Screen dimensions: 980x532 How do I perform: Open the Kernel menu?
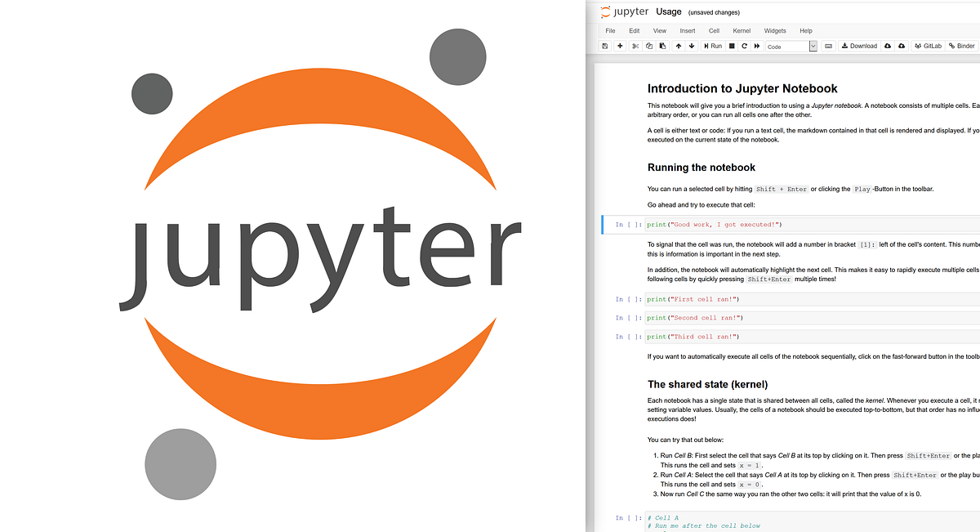(x=741, y=30)
